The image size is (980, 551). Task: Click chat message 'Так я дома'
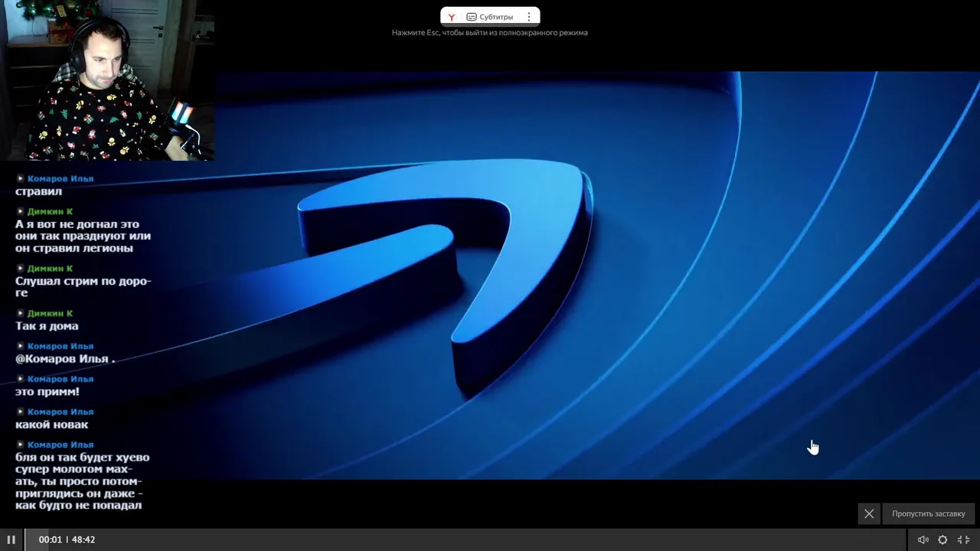(47, 326)
